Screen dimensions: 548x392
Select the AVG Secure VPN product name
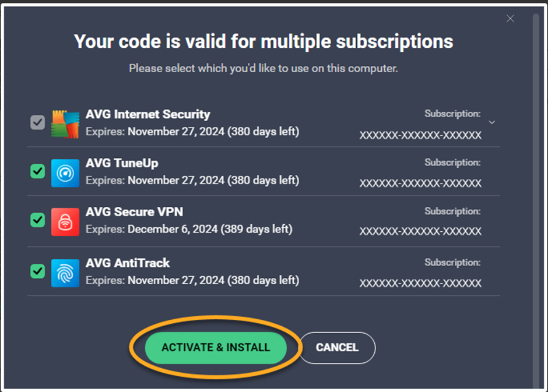coord(134,212)
